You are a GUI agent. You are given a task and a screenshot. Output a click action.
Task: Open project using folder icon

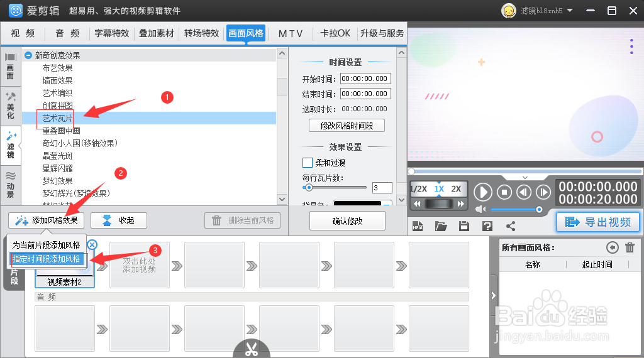[441, 226]
